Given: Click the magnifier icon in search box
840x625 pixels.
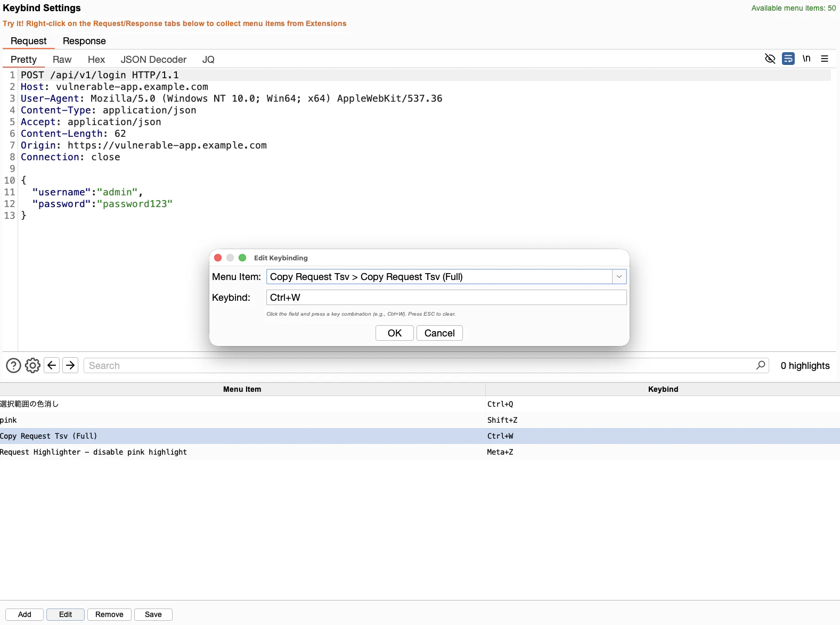Looking at the screenshot, I should tap(761, 365).
